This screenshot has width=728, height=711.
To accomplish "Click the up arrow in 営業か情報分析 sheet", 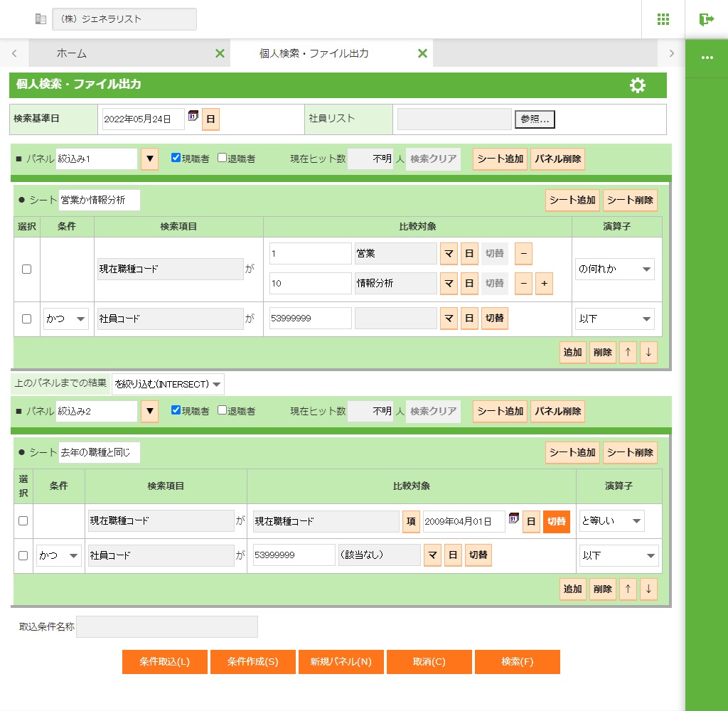I will (627, 353).
